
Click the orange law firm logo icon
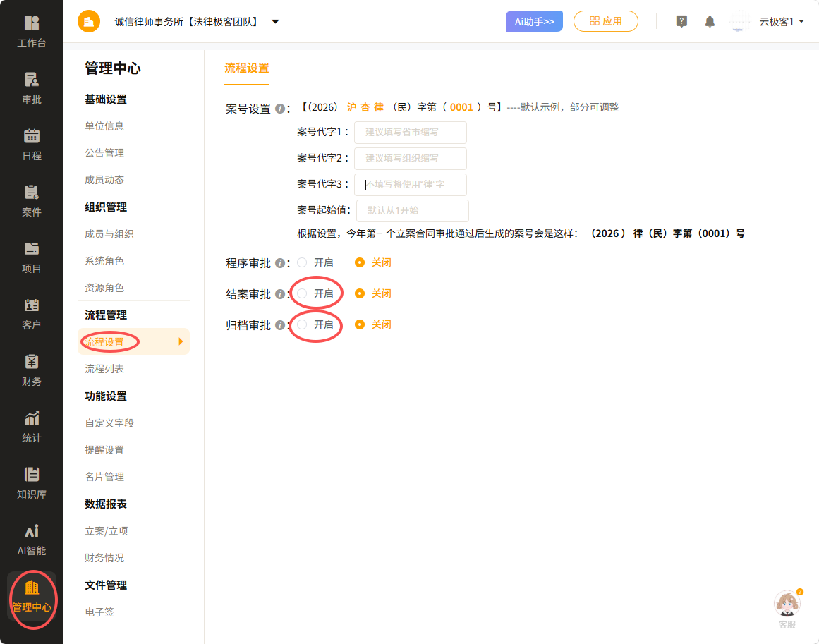click(89, 21)
